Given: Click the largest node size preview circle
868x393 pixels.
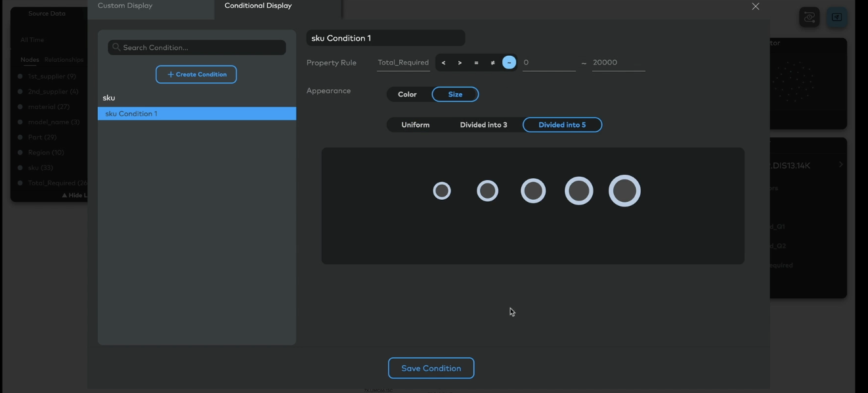Looking at the screenshot, I should coord(624,191).
